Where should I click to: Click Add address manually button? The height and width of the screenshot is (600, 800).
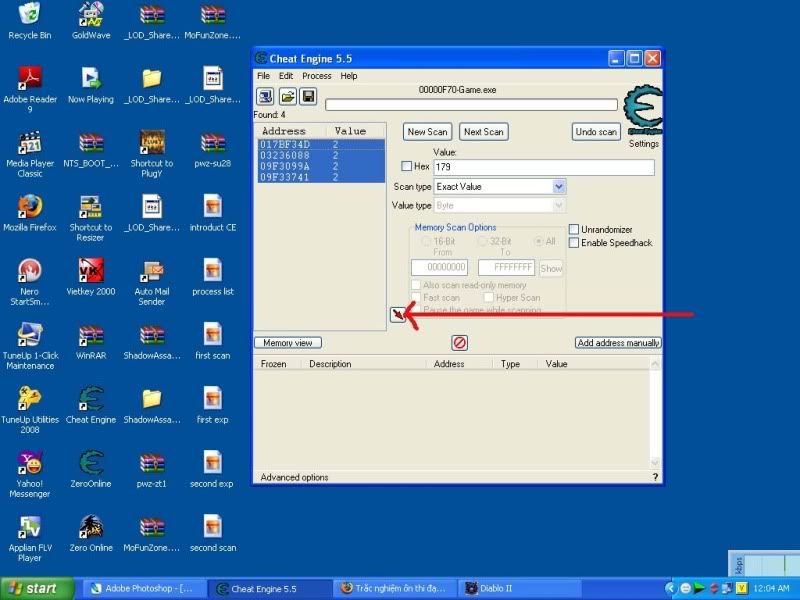point(618,343)
